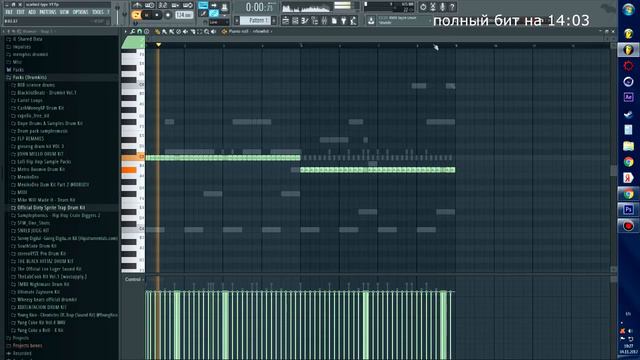Click the tempo display field
640x360 pixels.
(184, 15)
